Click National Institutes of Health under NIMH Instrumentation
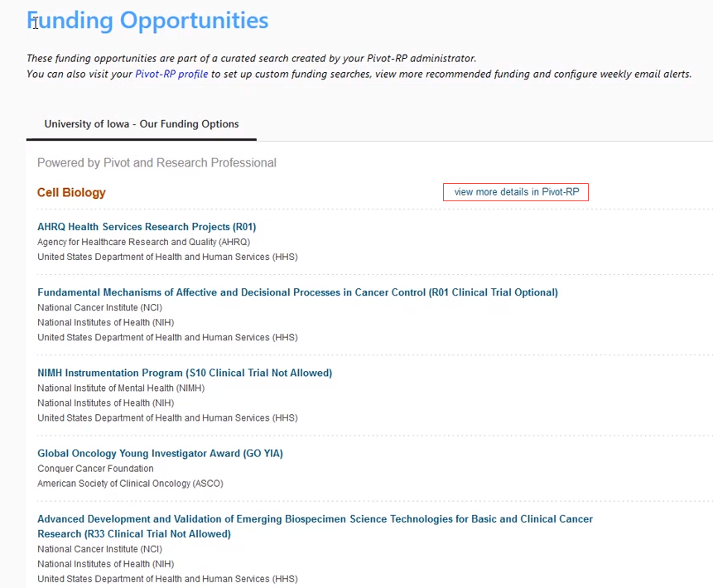This screenshot has height=588, width=713. point(105,403)
